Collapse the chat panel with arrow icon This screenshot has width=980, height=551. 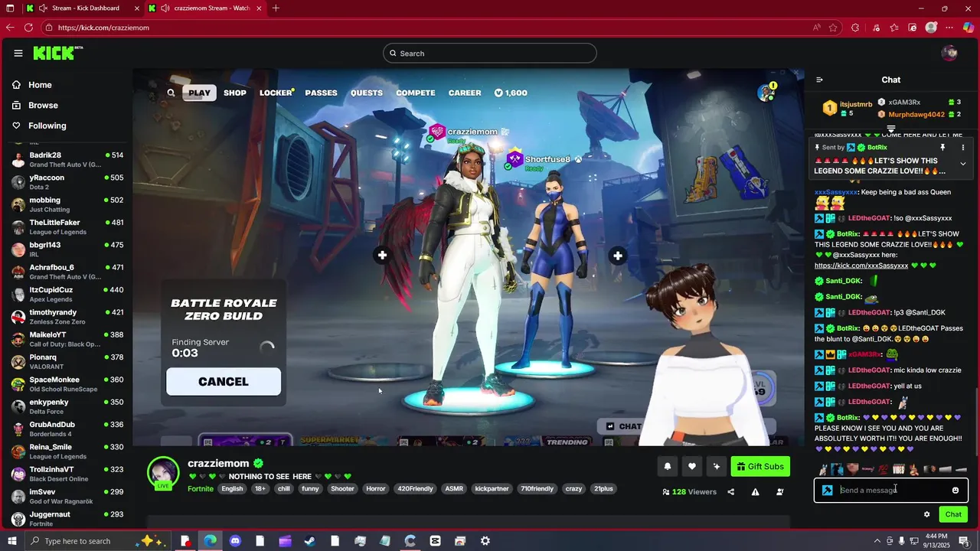(x=819, y=80)
